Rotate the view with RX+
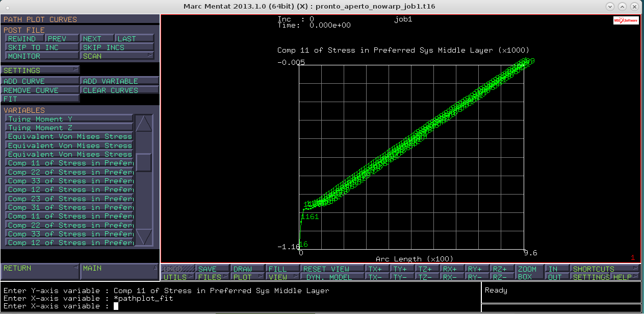 click(453, 269)
